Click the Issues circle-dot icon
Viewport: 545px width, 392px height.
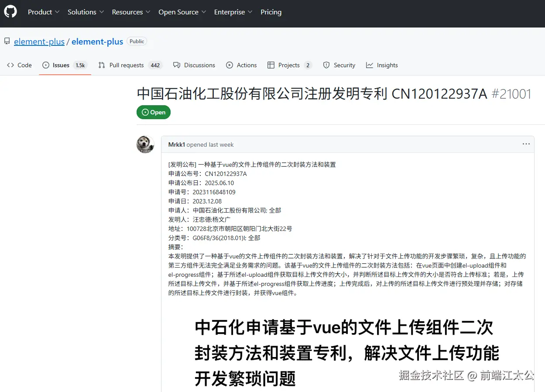[x=45, y=65]
